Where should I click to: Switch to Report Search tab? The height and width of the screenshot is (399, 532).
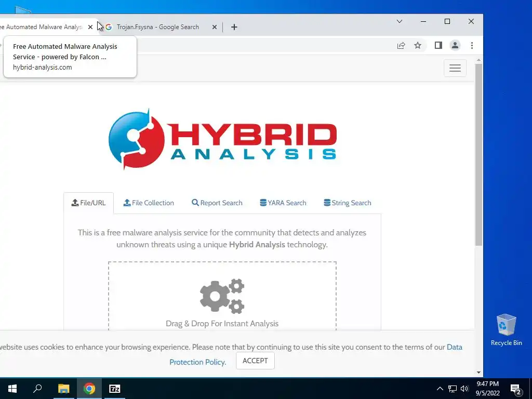click(217, 203)
